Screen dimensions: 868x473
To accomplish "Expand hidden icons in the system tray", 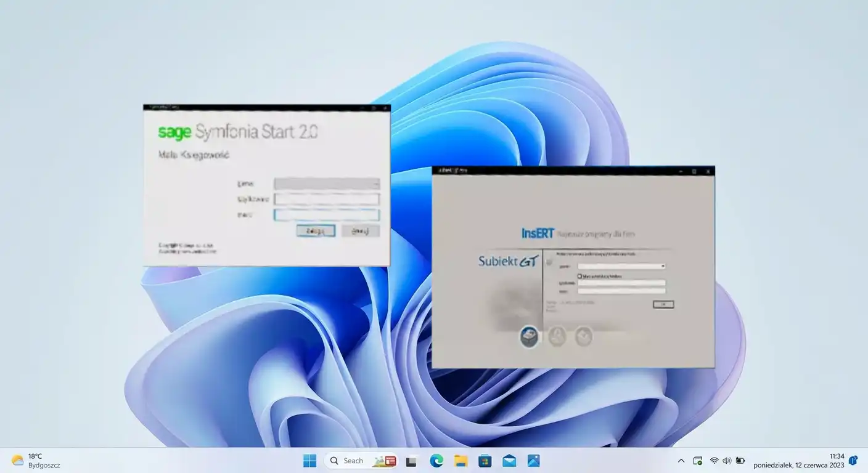I will [681, 460].
